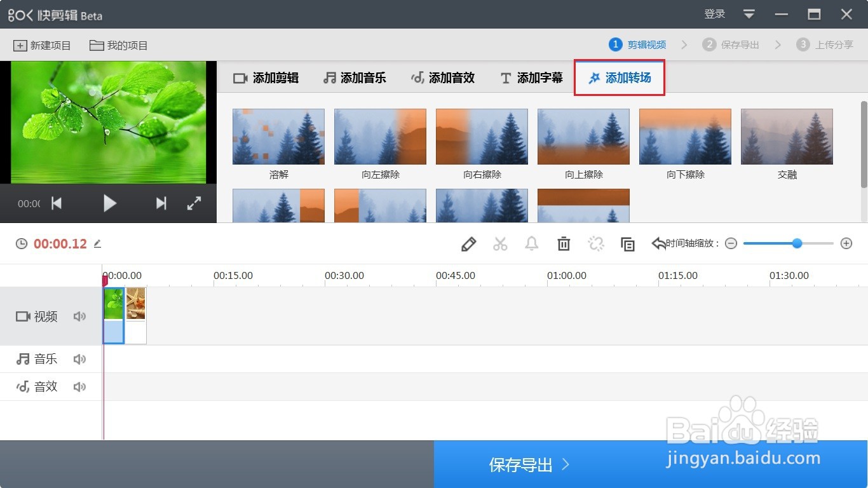This screenshot has height=488, width=868.
Task: Open the marker bell tool
Action: pyautogui.click(x=532, y=243)
